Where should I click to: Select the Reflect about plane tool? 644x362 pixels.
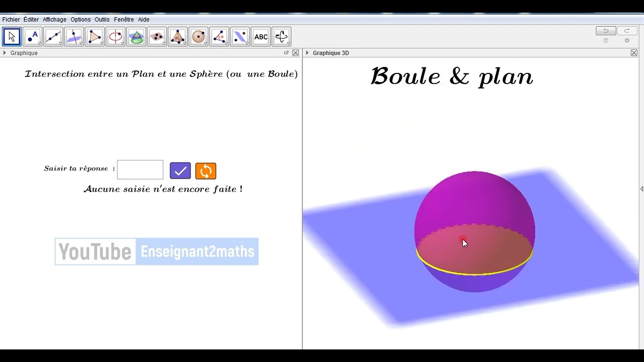coord(240,37)
